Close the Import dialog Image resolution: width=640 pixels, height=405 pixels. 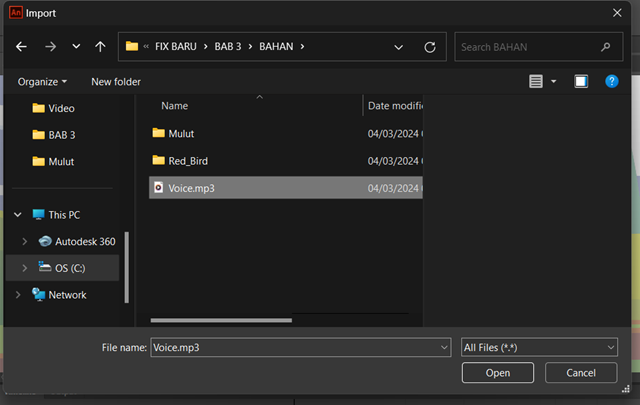pos(617,13)
